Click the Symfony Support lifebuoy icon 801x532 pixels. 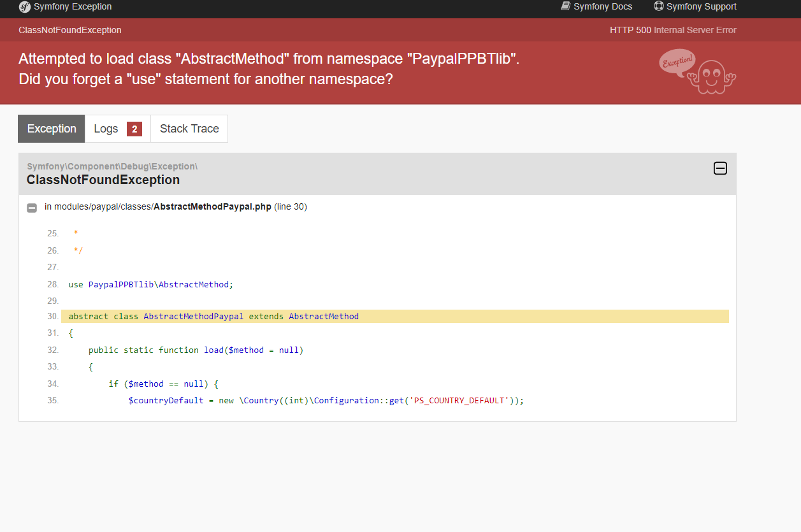pos(659,6)
